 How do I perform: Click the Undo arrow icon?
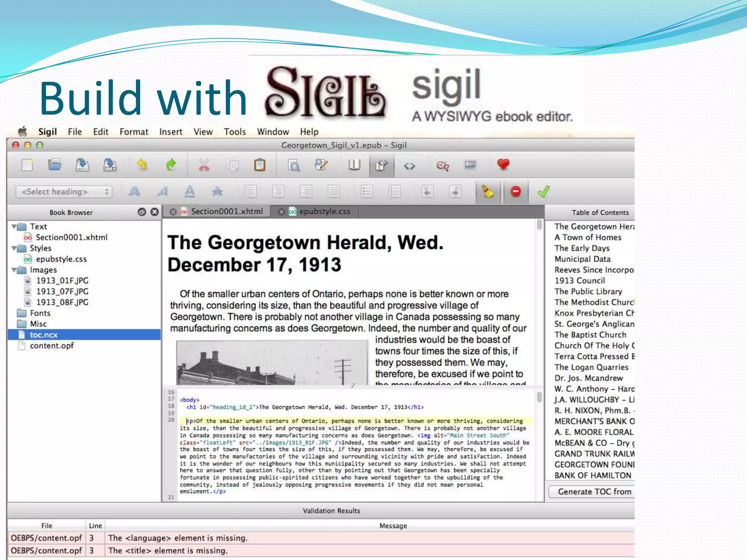coord(142,165)
